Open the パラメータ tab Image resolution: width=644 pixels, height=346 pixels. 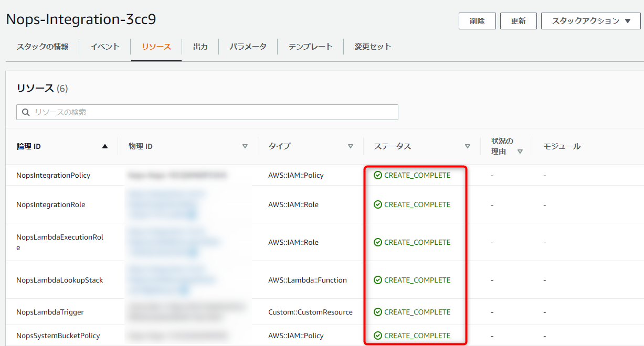[248, 47]
